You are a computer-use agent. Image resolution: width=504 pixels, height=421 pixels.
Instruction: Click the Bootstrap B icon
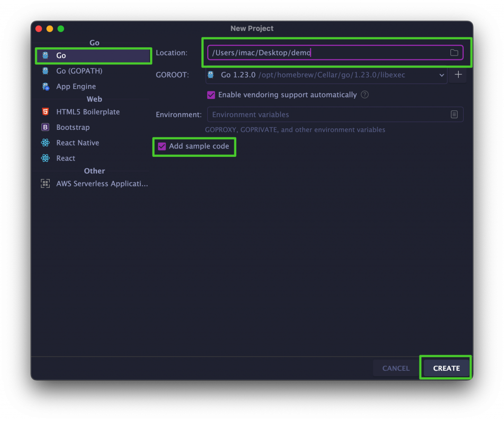coord(45,127)
